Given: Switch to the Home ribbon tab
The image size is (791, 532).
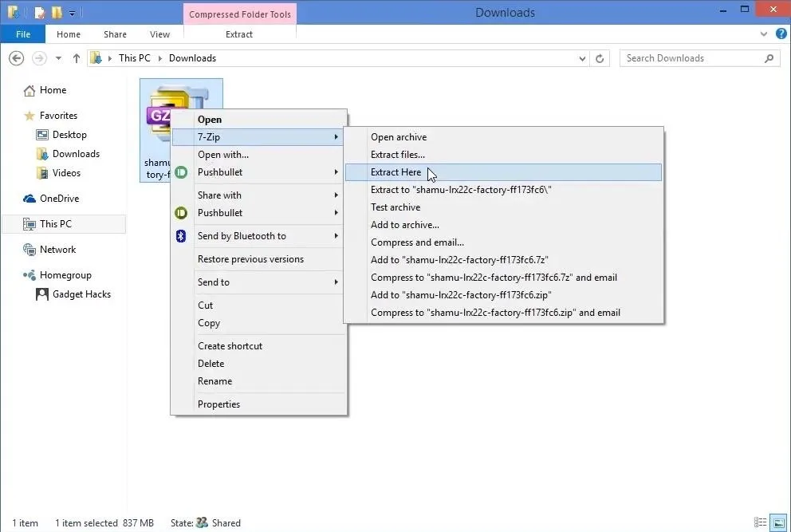Looking at the screenshot, I should (69, 34).
